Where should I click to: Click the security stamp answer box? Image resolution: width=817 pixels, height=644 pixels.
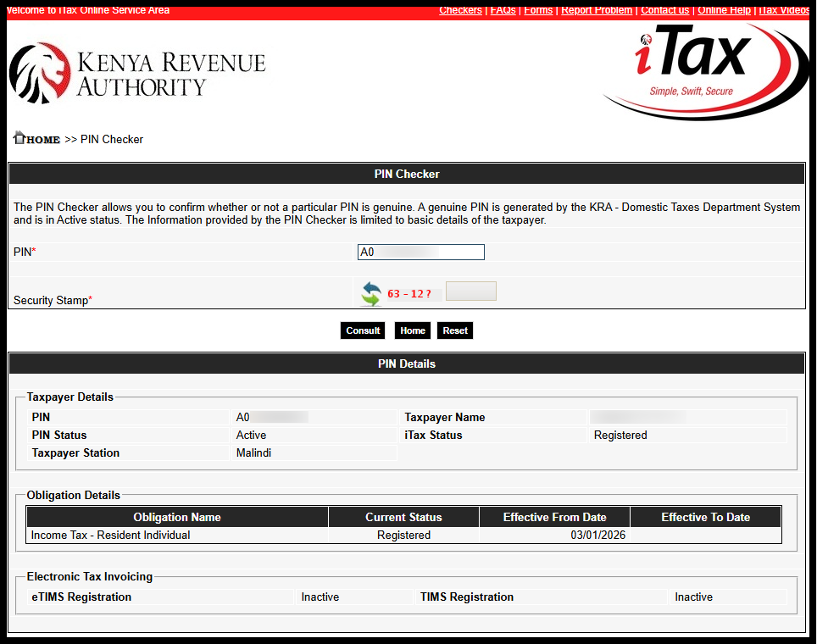tap(470, 291)
